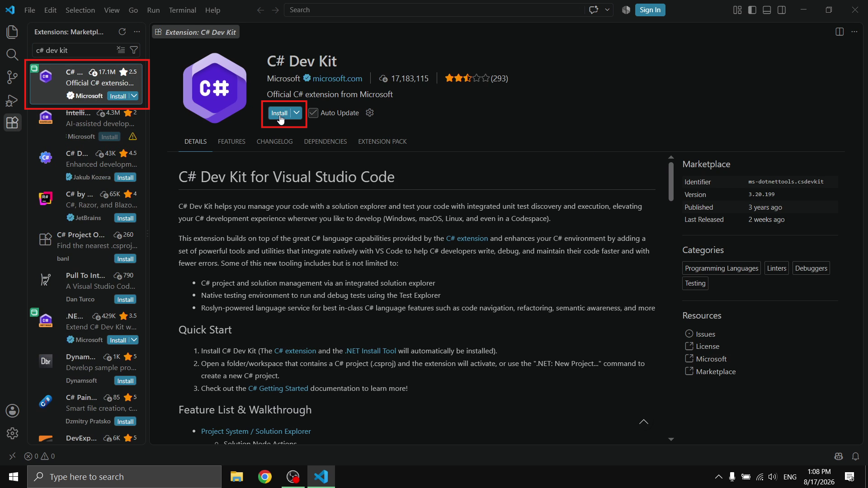868x488 pixels.
Task: Select Programming Languages category tag
Action: coord(722,268)
